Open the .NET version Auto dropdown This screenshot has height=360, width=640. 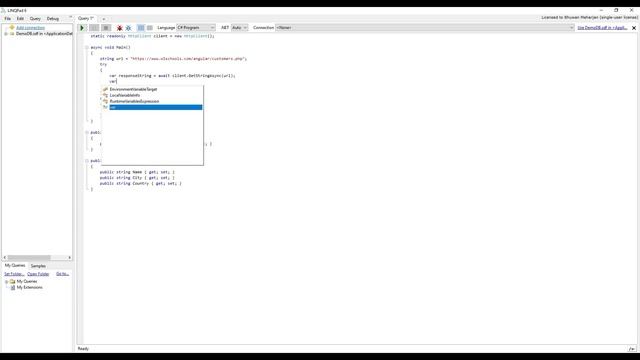pos(240,27)
